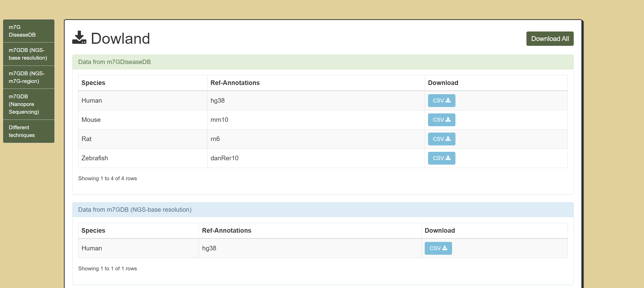
Task: Click the Data from m7GDiseaseDB panel header
Action: click(x=323, y=62)
